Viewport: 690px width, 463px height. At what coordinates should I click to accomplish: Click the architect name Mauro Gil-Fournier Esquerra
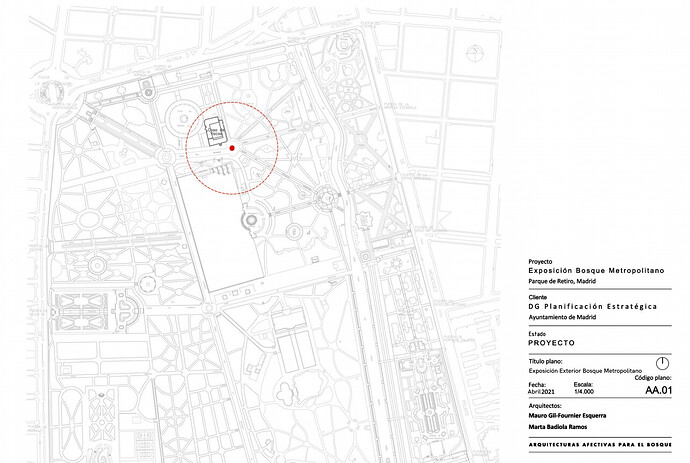pos(567,415)
